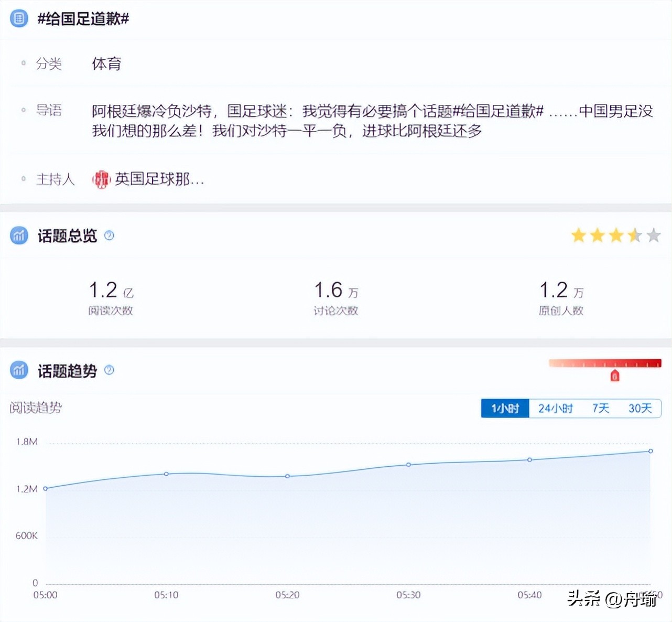Switch to the 24小时 trend view
Image resolution: width=672 pixels, height=622 pixels.
555,408
